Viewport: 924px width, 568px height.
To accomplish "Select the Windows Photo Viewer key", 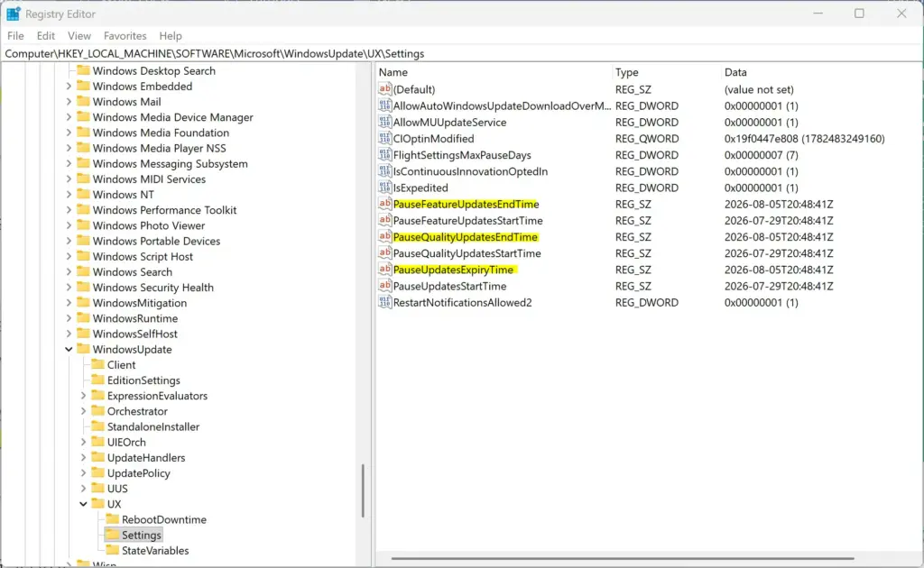I will 149,225.
